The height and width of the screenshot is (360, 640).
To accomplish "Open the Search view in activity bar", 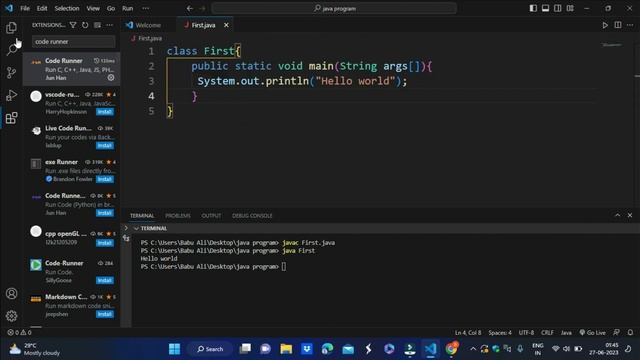I will click(11, 50).
